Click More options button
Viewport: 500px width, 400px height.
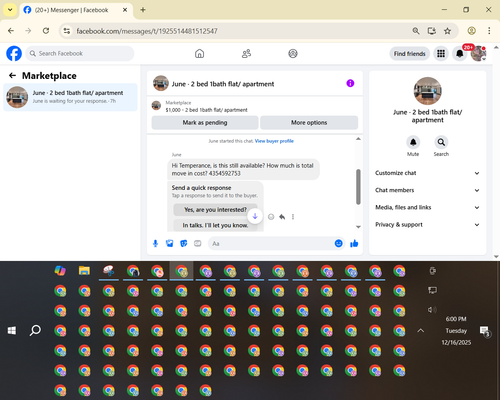coord(309,123)
